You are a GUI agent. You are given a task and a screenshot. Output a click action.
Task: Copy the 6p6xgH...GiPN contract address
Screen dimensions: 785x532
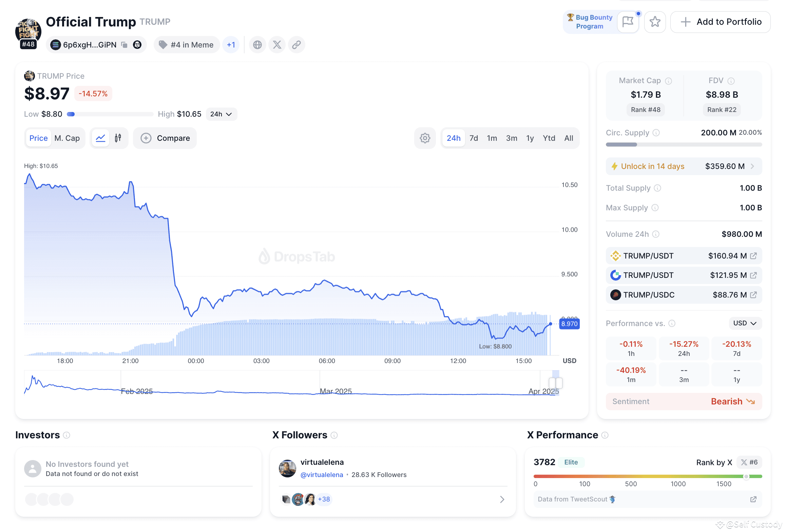tap(125, 45)
